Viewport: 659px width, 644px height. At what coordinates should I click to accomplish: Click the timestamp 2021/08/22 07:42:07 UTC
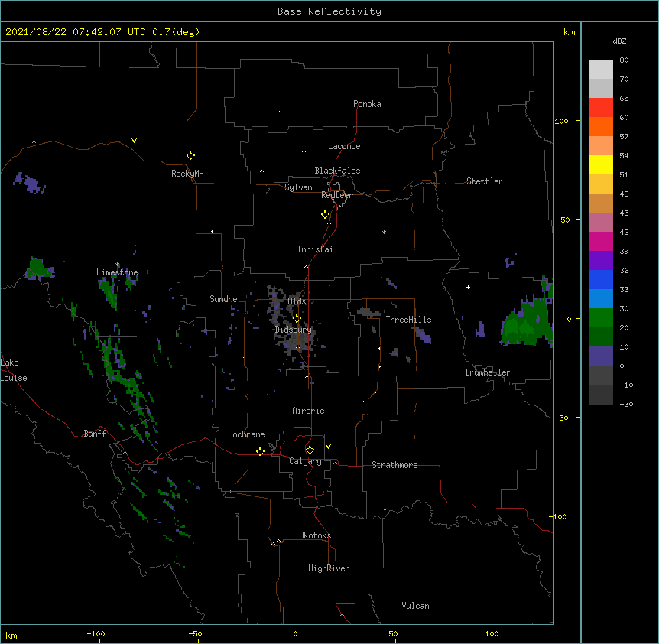pos(75,32)
